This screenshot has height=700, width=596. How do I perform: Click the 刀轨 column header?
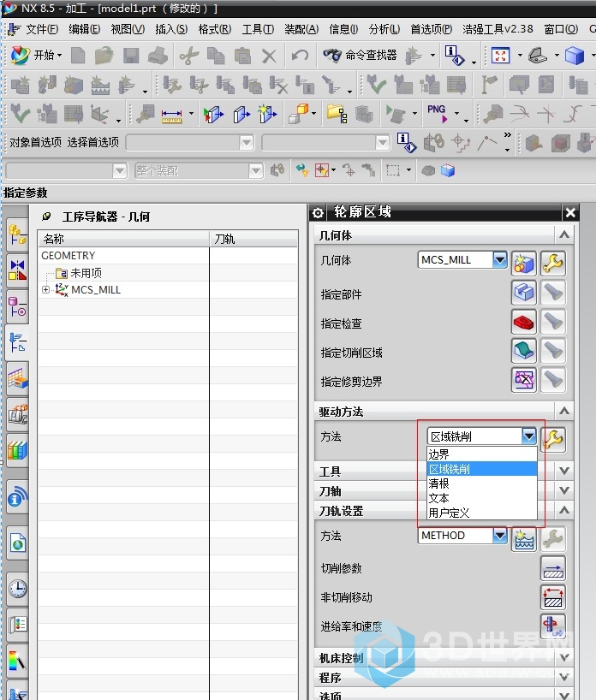click(253, 239)
